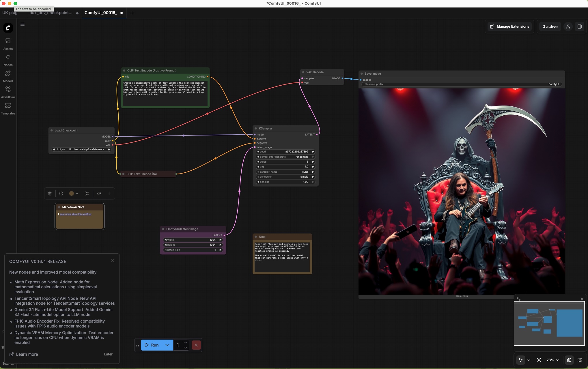The width and height of the screenshot is (588, 369).
Task: Open the Nodes library panel
Action: click(x=8, y=59)
